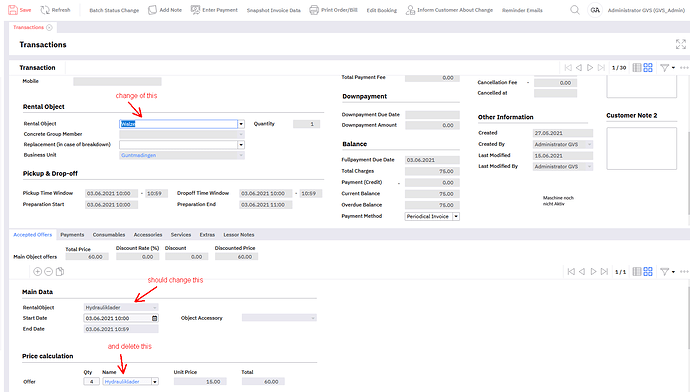Select the Transactions tab
Screen dimensions: 690x392
pos(28,27)
